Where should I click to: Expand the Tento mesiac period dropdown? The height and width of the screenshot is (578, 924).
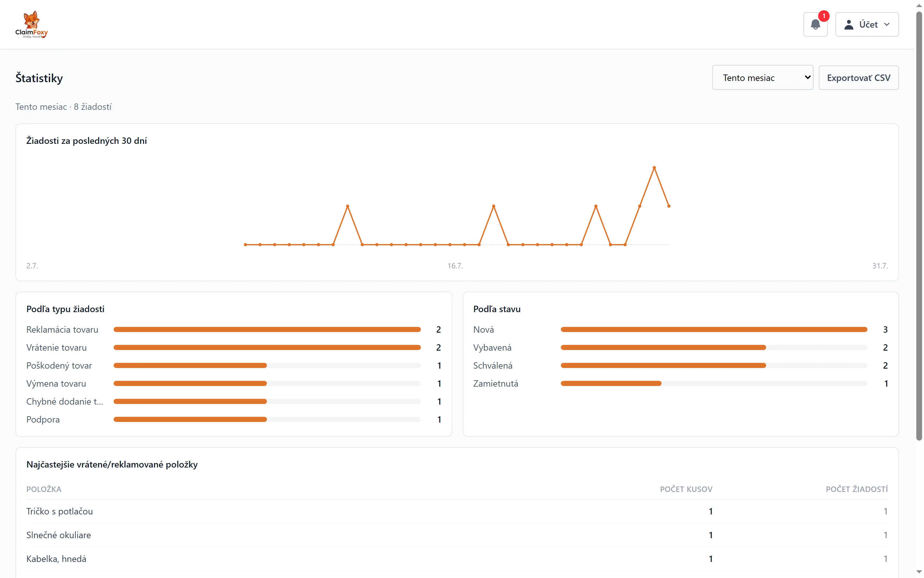click(763, 78)
